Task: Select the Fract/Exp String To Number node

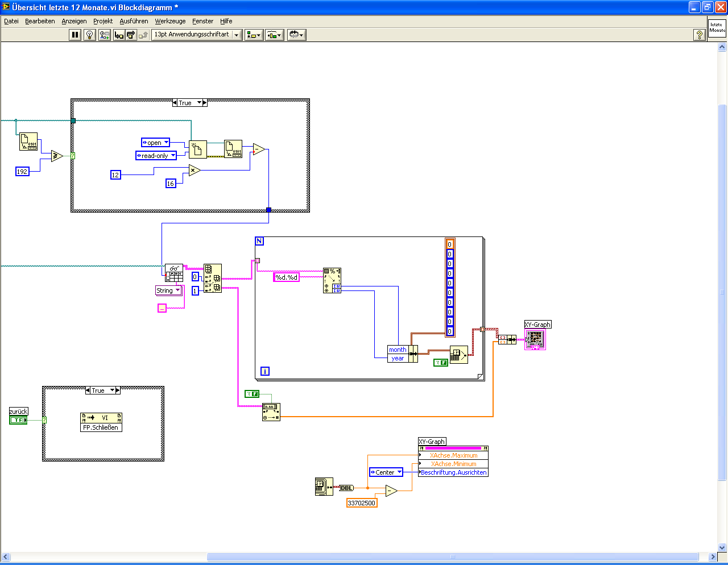Action: coord(271,412)
